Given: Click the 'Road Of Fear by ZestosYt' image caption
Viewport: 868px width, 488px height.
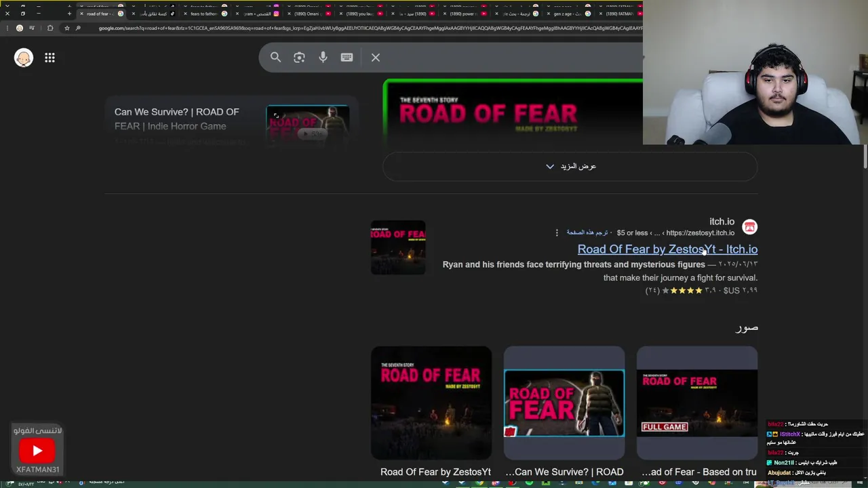Looking at the screenshot, I should pyautogui.click(x=435, y=472).
